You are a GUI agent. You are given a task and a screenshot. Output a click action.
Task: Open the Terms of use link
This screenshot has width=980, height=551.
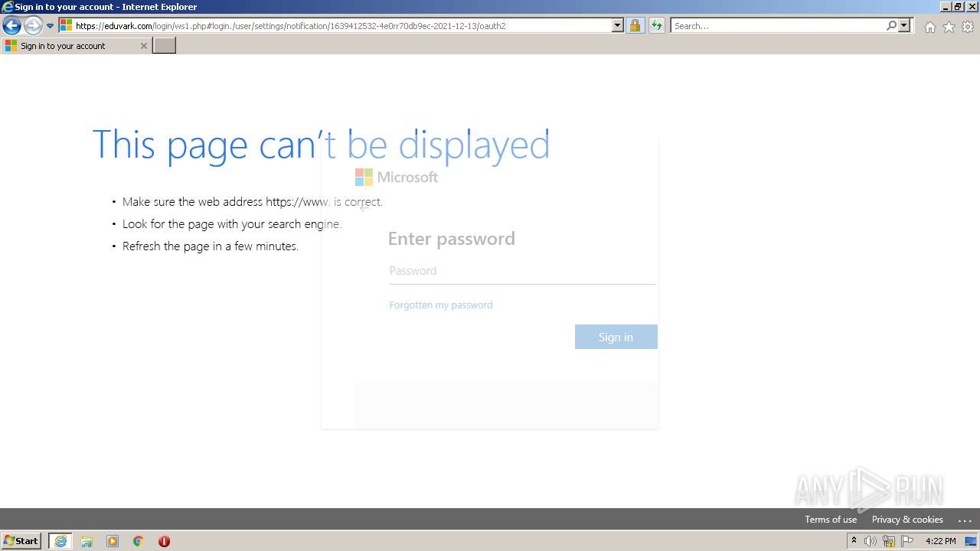[831, 519]
